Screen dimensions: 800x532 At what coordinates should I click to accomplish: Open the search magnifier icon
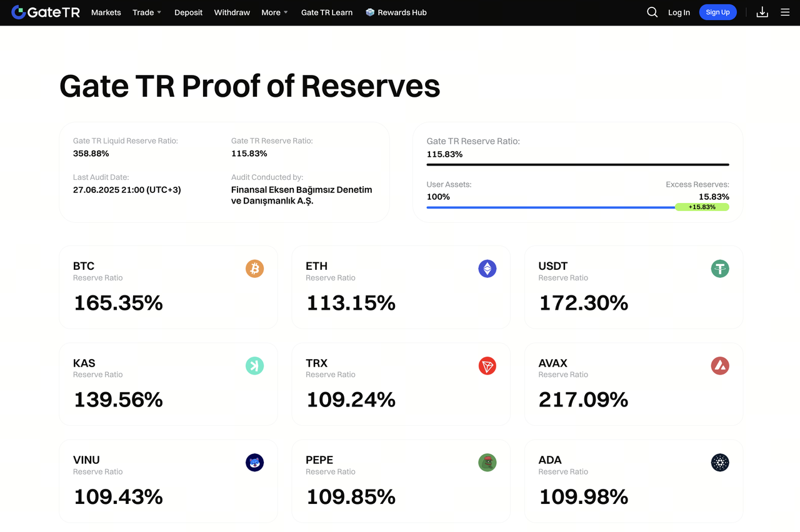click(x=652, y=12)
